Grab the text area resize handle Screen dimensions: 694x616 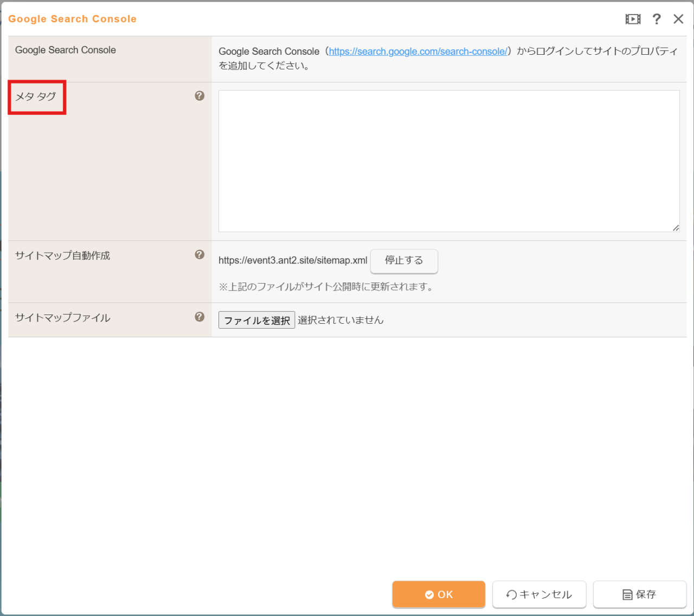pyautogui.click(x=676, y=228)
